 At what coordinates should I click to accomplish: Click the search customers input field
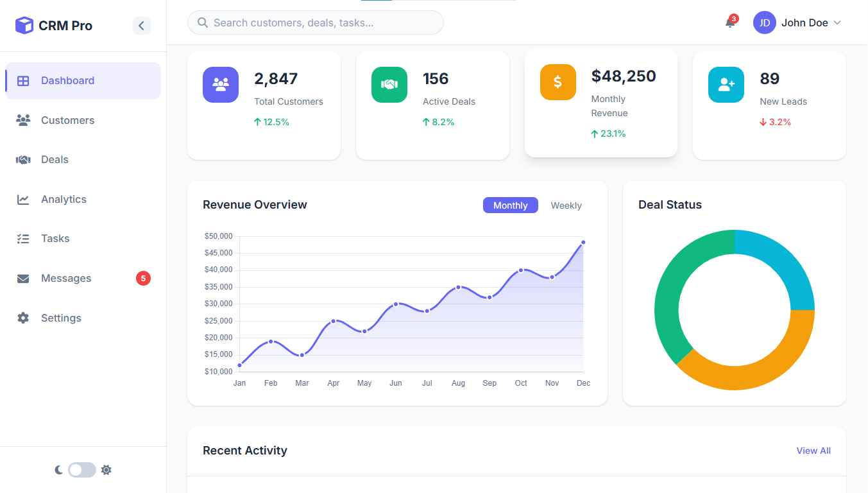click(x=315, y=22)
